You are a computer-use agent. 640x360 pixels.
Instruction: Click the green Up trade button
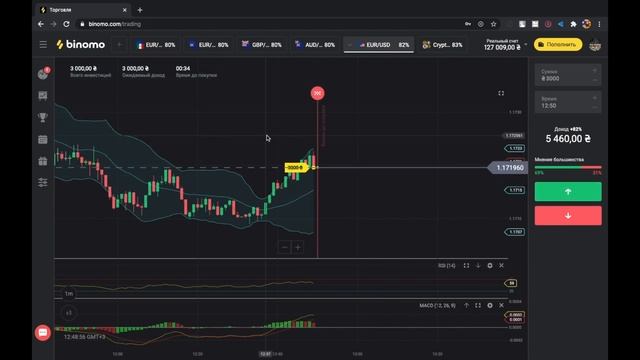coord(568,191)
